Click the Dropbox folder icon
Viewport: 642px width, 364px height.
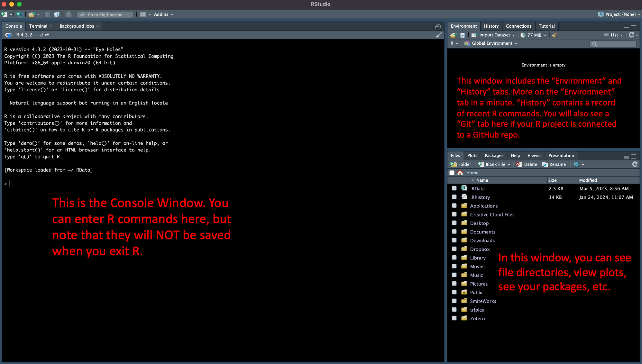464,249
